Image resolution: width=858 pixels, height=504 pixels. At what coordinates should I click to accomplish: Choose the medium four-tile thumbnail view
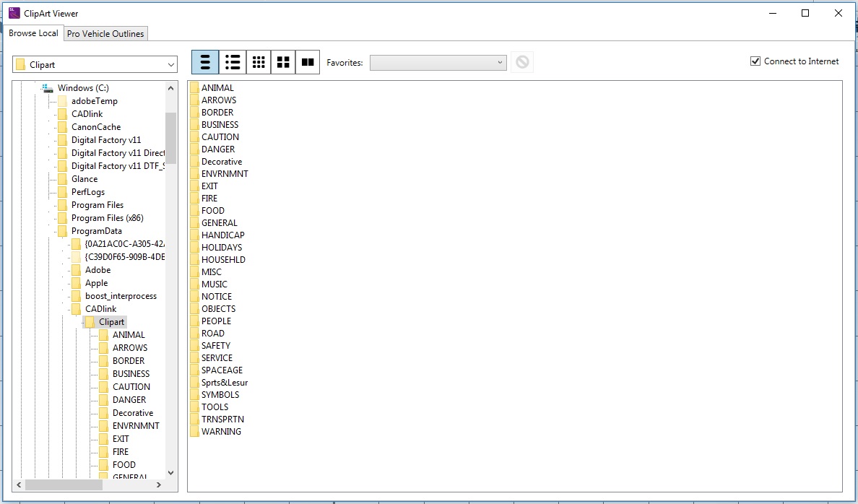click(x=283, y=63)
